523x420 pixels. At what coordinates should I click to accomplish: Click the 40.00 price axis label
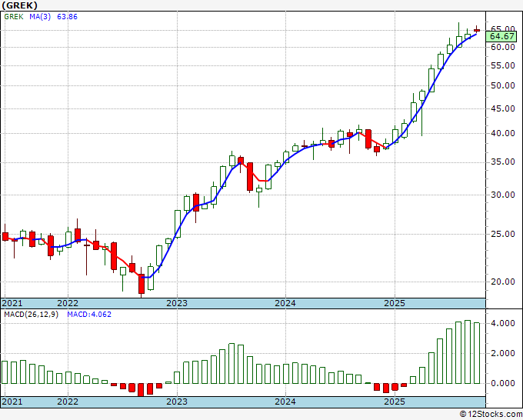[503, 133]
